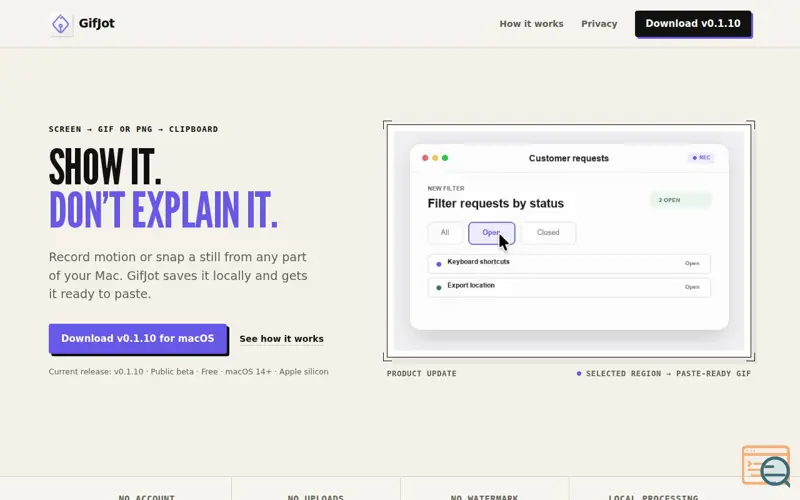The height and width of the screenshot is (500, 800).
Task: Click Download v0.1.10 for macOS button
Action: 138,338
